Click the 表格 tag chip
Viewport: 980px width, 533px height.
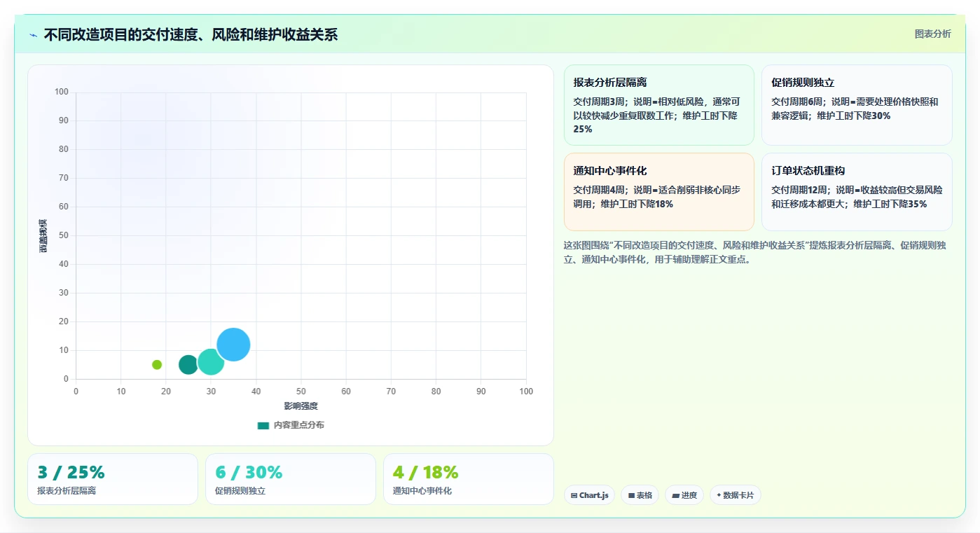640,495
